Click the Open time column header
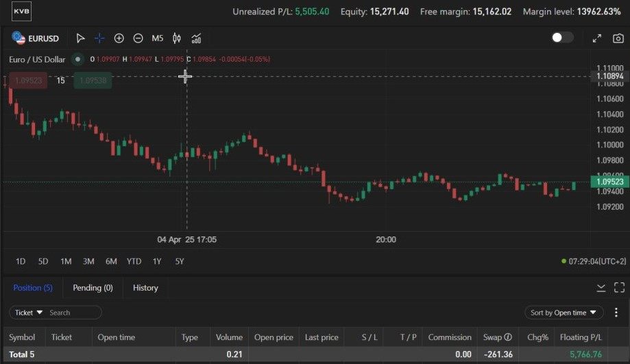 click(116, 337)
